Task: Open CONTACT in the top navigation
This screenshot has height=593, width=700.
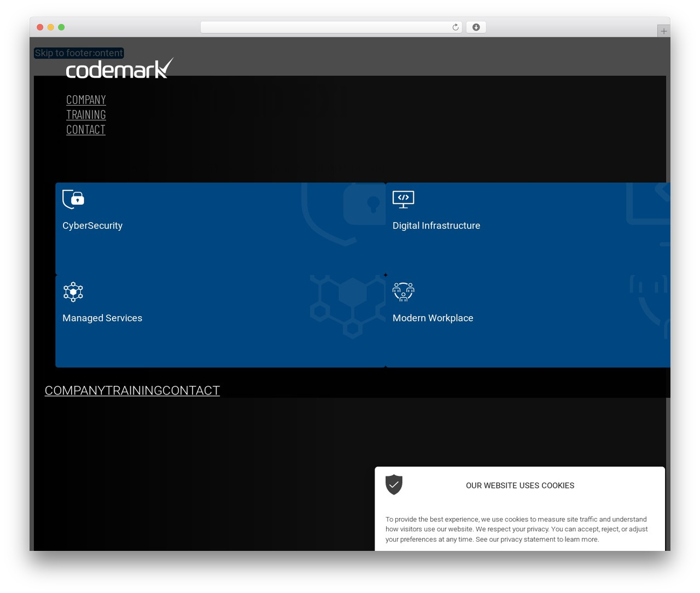Action: tap(86, 130)
